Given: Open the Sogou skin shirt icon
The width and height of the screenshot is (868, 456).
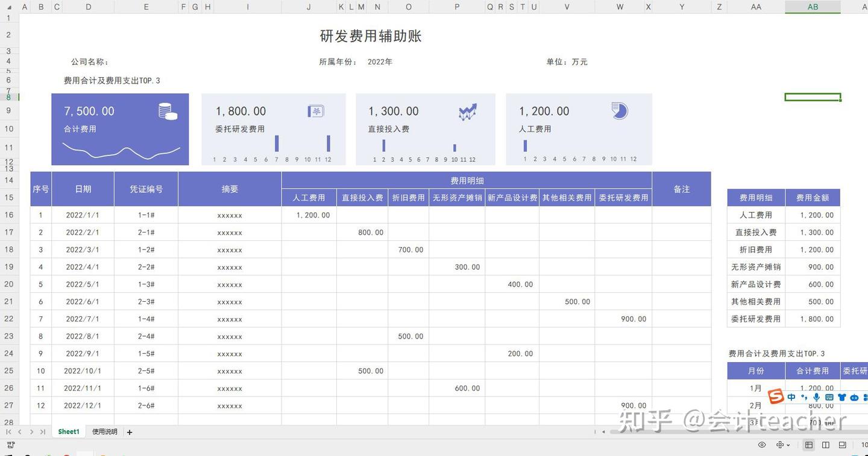Looking at the screenshot, I should pos(842,398).
